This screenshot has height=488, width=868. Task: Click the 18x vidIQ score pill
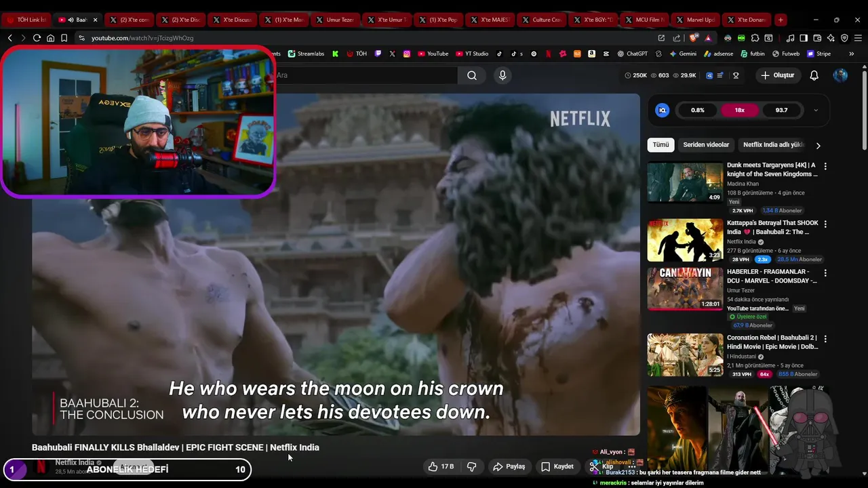click(739, 110)
